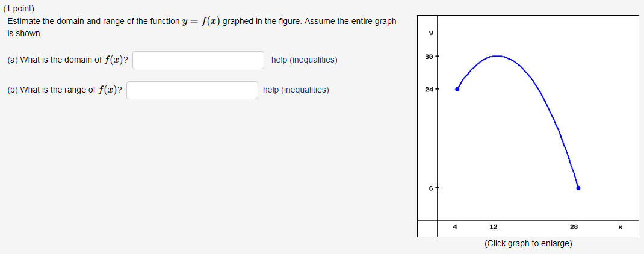Screen dimensions: 644x254
Task: Click the domain of f(x) answer box
Action: (x=199, y=60)
